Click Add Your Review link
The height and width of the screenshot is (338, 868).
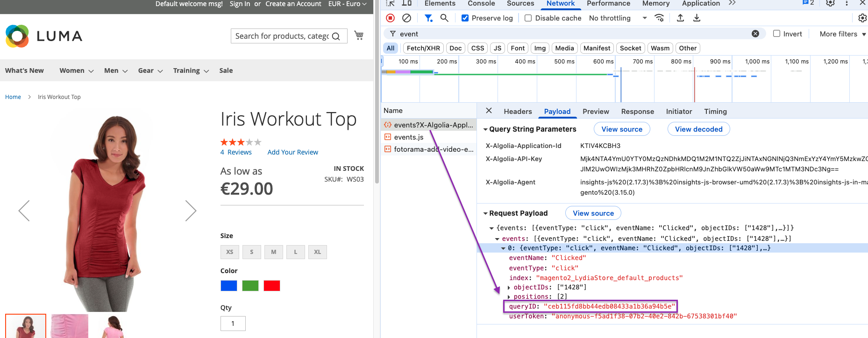[x=292, y=152]
